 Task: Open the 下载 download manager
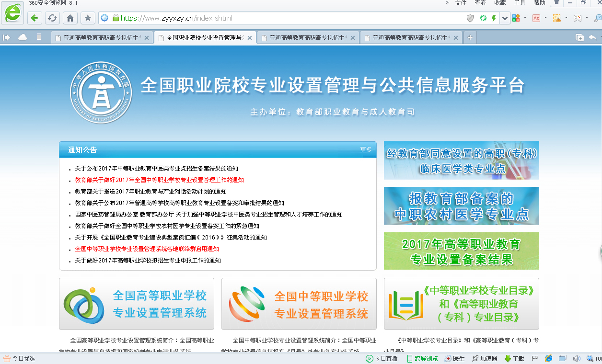click(514, 358)
